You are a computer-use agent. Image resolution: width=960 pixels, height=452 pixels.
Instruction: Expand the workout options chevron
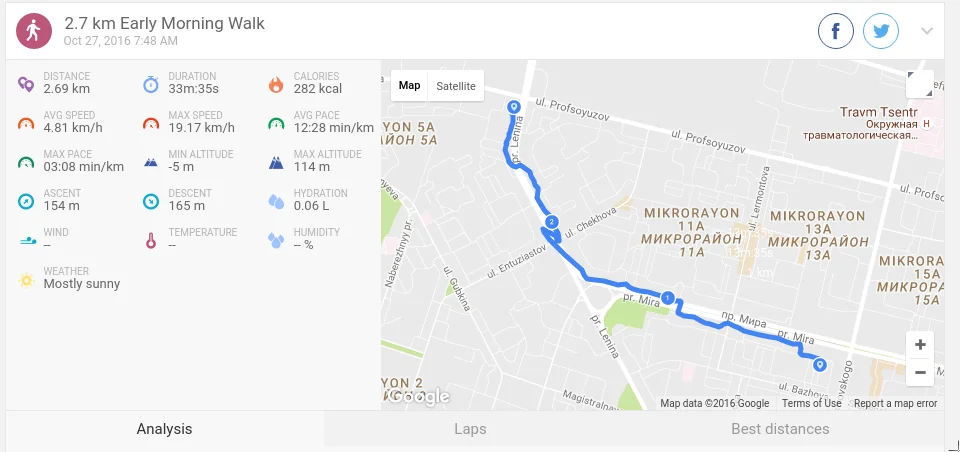point(927,31)
